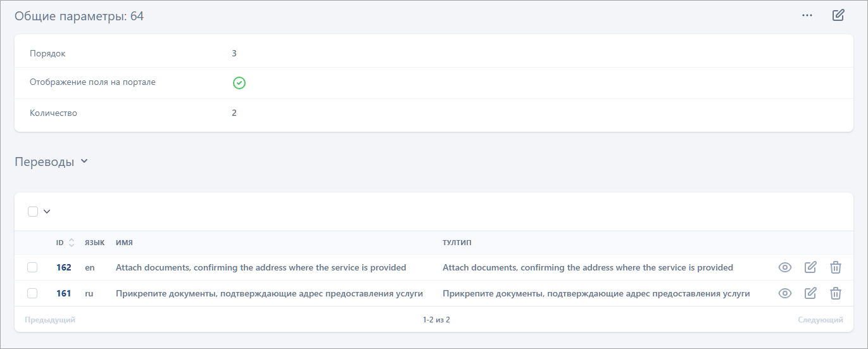Collapse the Переводы section
The height and width of the screenshot is (349, 868).
[84, 162]
